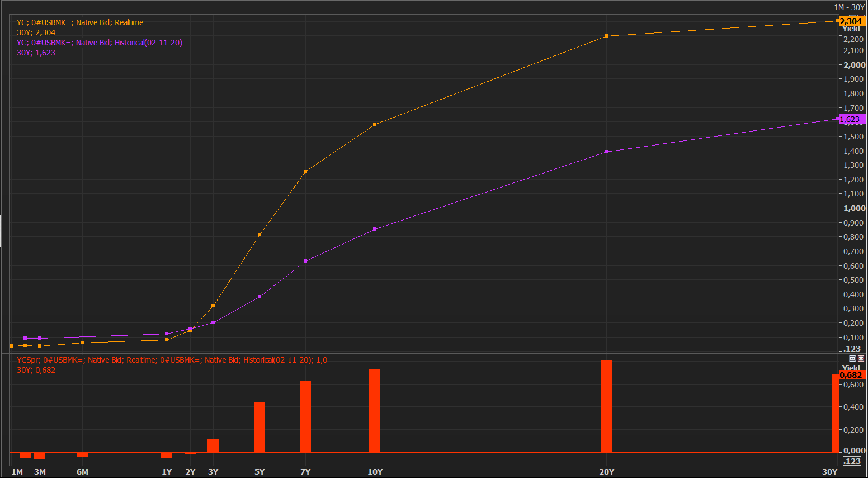
Task: Click the red spread bar at 3Y
Action: pos(213,446)
